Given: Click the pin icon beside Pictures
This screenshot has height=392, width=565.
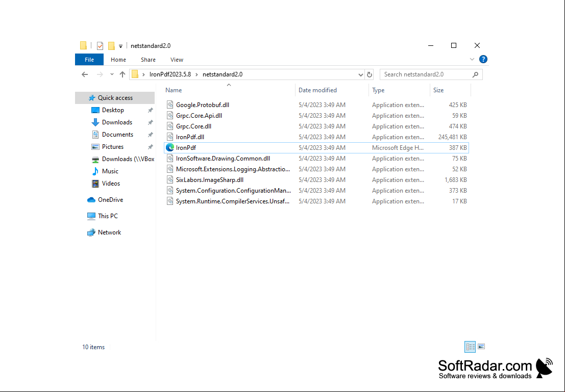Looking at the screenshot, I should click(x=150, y=147).
